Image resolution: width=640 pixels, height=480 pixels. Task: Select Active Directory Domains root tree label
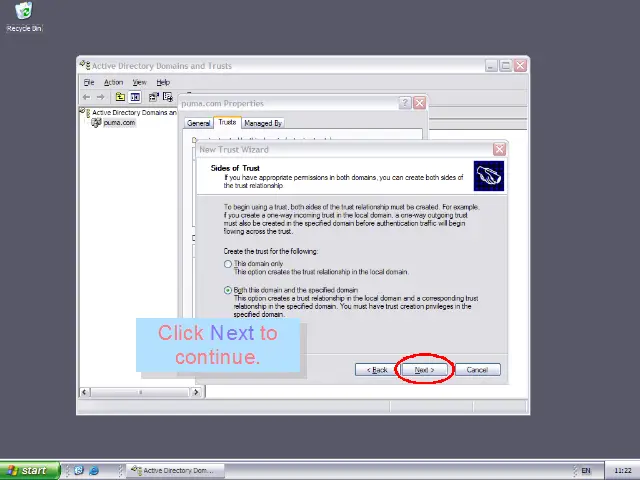(134, 112)
